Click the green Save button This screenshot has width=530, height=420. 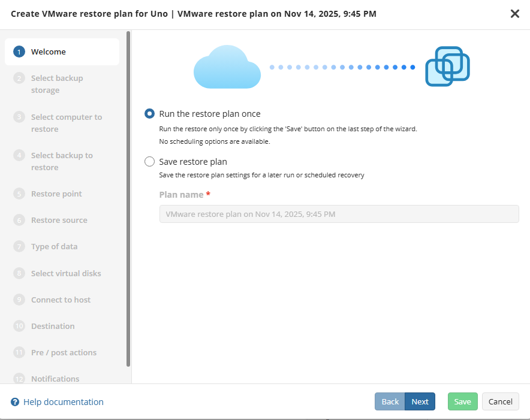(x=462, y=401)
